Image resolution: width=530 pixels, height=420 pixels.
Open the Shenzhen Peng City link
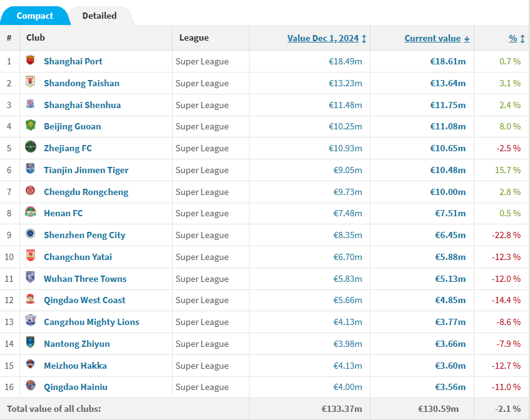point(84,236)
